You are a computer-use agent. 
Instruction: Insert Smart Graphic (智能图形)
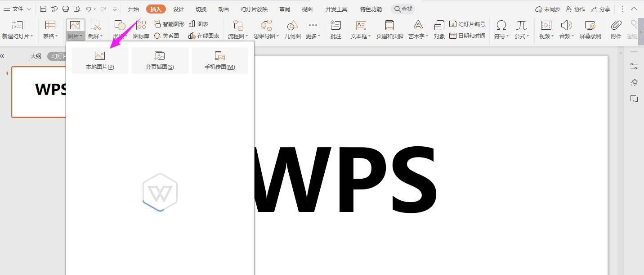169,24
